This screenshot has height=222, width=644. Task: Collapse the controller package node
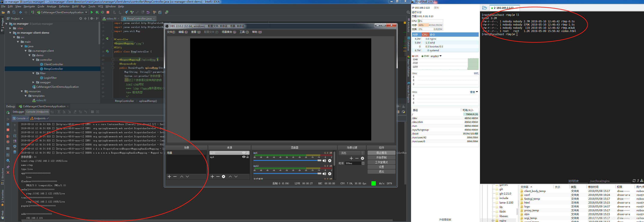pos(33,60)
